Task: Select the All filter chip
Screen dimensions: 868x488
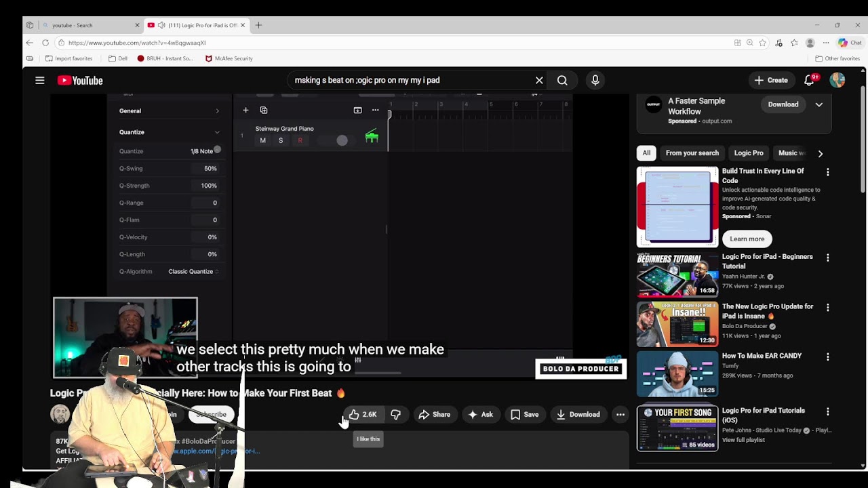Action: click(x=646, y=153)
